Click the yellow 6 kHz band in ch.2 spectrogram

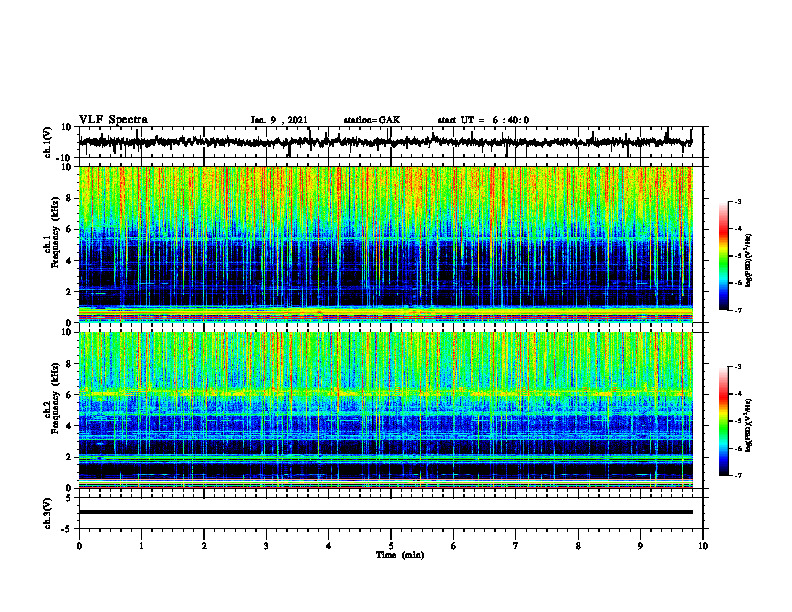point(385,392)
